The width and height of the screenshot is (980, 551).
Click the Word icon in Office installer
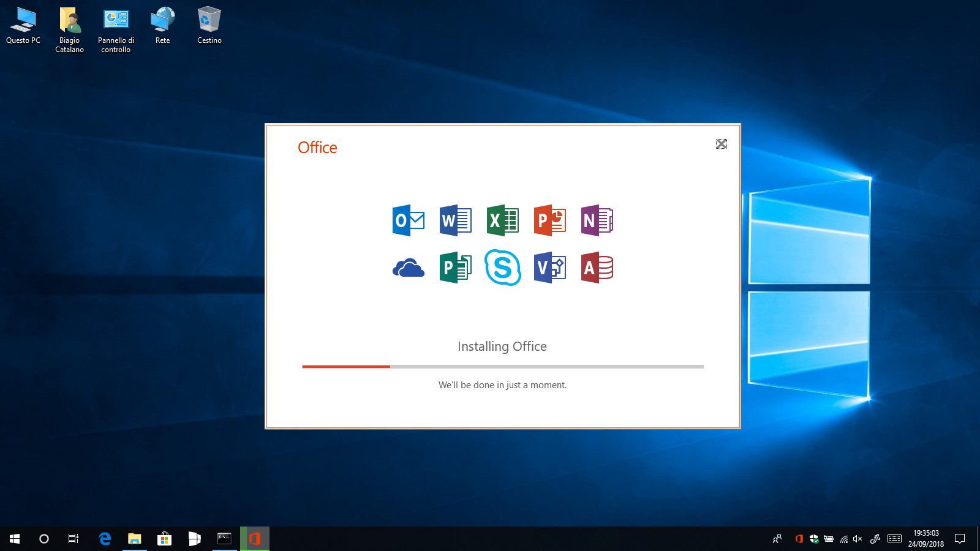tap(455, 220)
